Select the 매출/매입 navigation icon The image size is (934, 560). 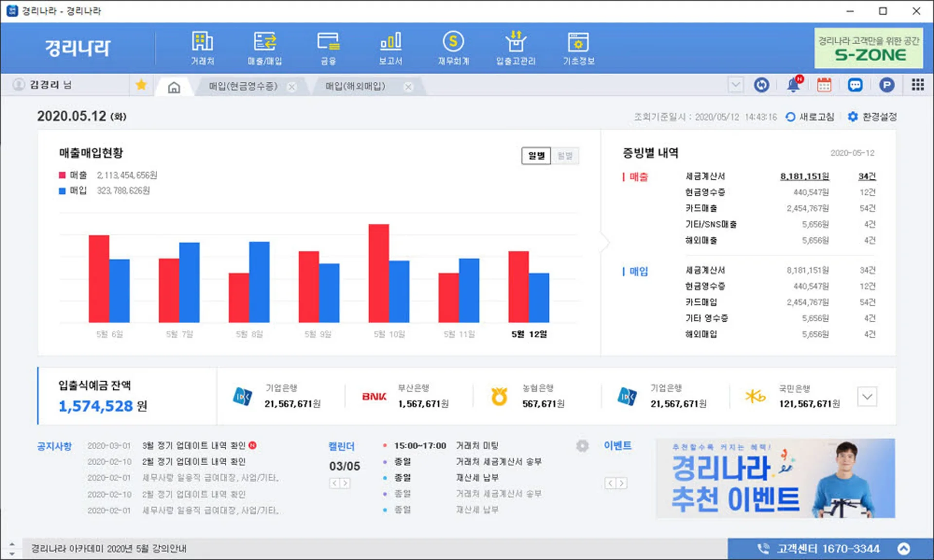click(265, 47)
